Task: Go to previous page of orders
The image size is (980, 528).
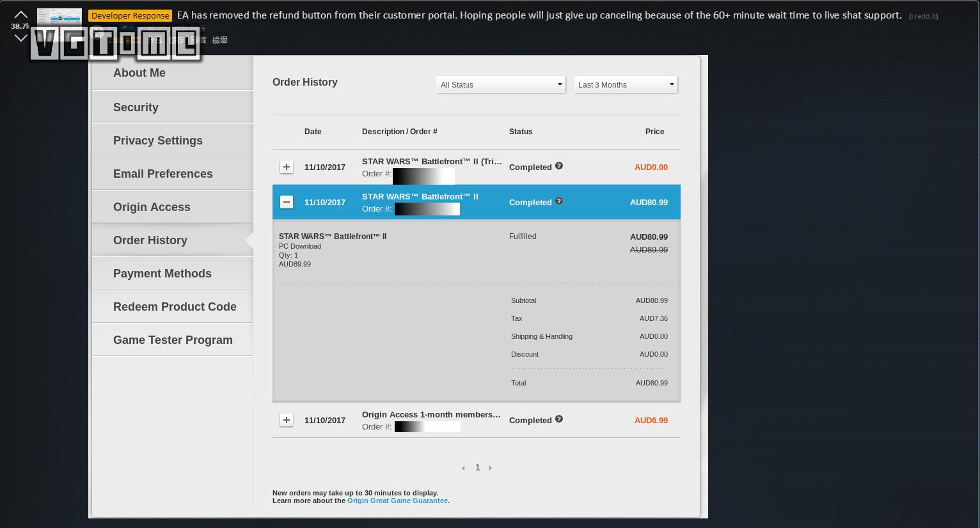Action: [x=463, y=468]
